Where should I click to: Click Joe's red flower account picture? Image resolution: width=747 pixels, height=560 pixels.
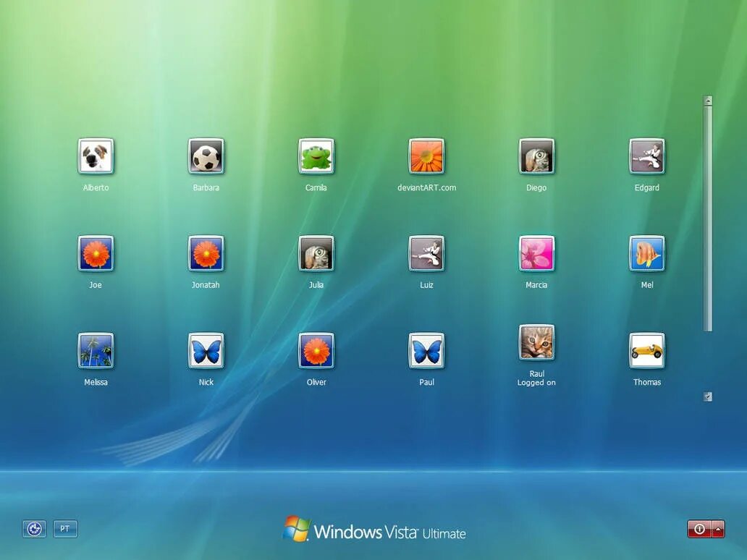point(96,253)
